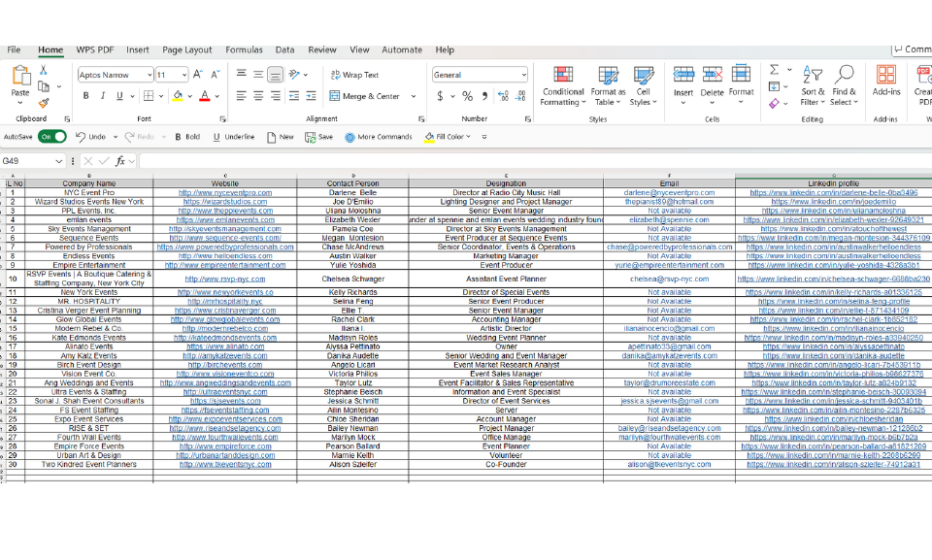Image resolution: width=932 pixels, height=560 pixels.
Task: Click the Borders icon
Action: [x=149, y=96]
